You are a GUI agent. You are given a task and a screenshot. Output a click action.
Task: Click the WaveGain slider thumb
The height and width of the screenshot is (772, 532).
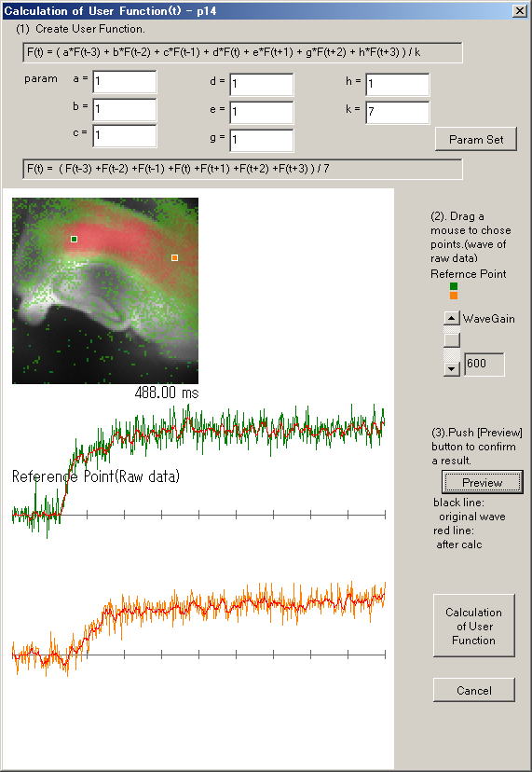tap(452, 339)
